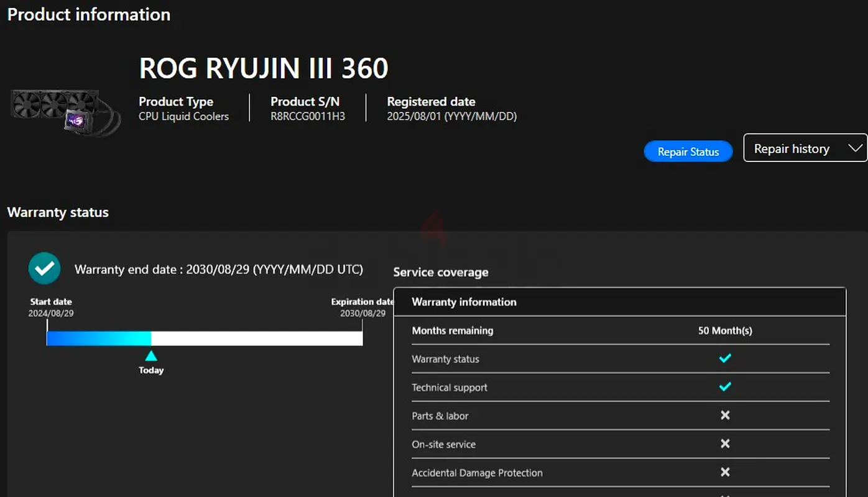
Task: Click the expiration date value 2030/08/29 above the bar
Action: click(x=363, y=314)
